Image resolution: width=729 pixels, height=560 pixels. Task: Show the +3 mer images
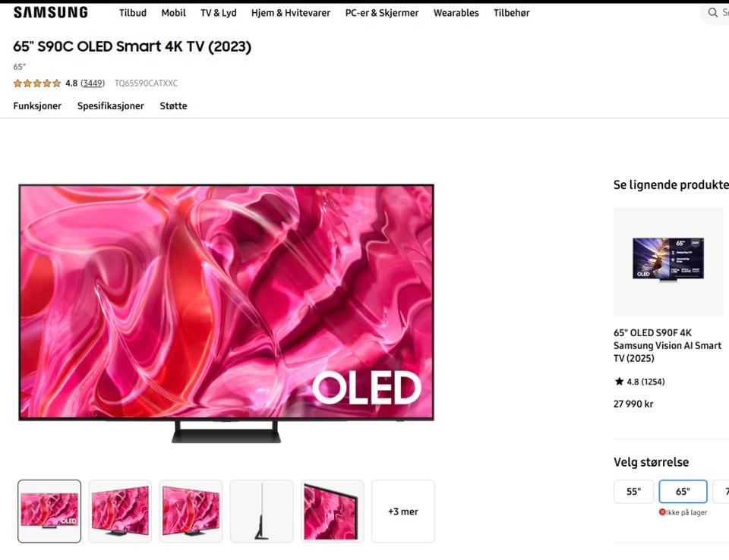coord(403,511)
